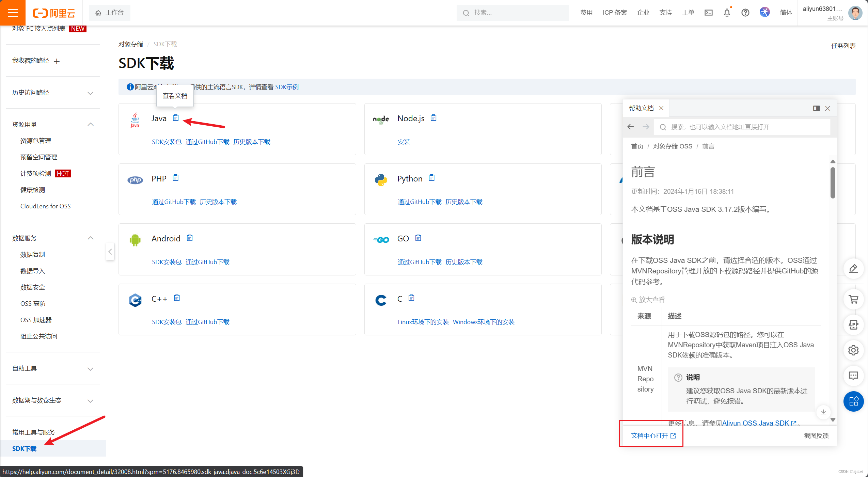The image size is (868, 477).
Task: Open 文档中心打开 link
Action: [653, 435]
